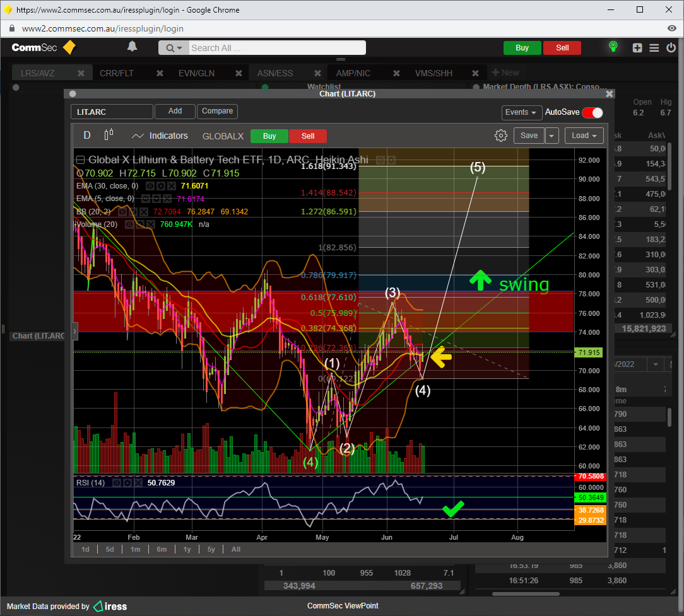Close the EVN/GLN tab

tap(239, 73)
